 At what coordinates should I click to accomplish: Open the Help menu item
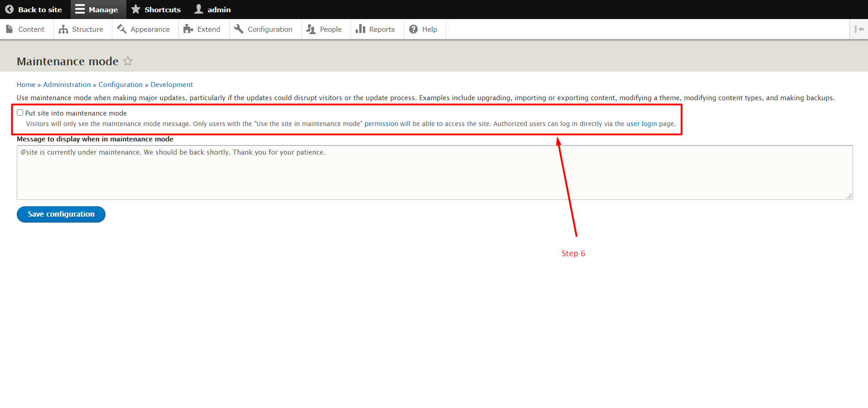[424, 29]
